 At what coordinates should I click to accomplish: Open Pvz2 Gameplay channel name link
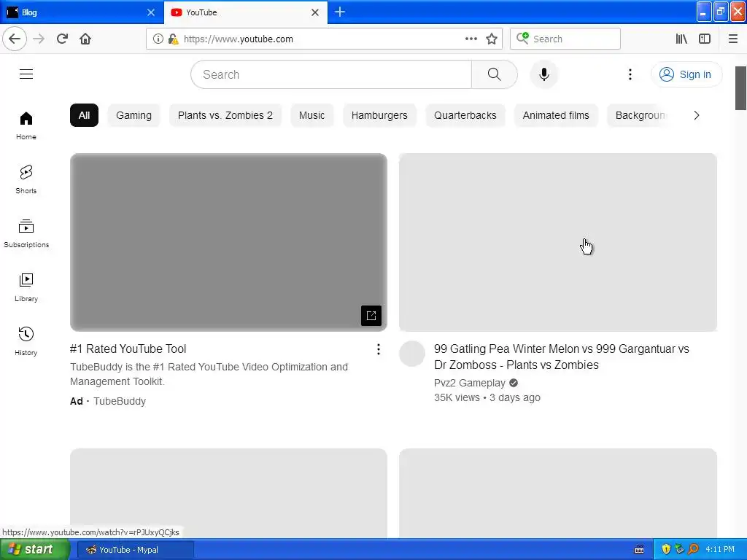(x=470, y=383)
